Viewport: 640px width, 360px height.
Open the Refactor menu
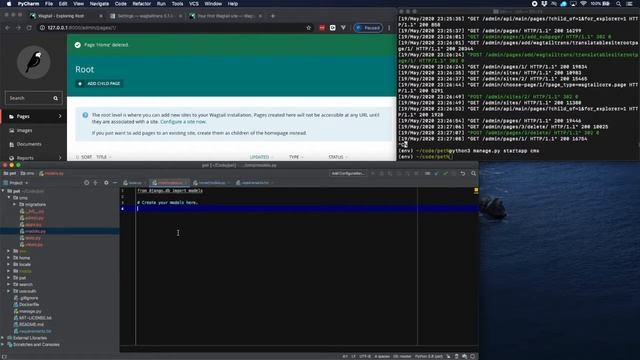142,4
